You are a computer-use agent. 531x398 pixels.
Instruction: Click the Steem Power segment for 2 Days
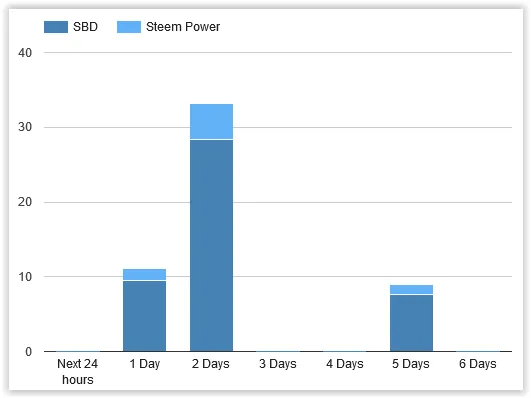tap(212, 122)
